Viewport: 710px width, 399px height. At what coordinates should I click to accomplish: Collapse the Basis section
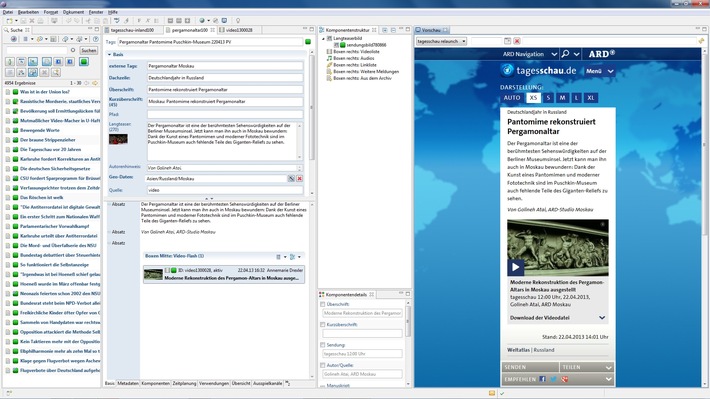[x=110, y=54]
